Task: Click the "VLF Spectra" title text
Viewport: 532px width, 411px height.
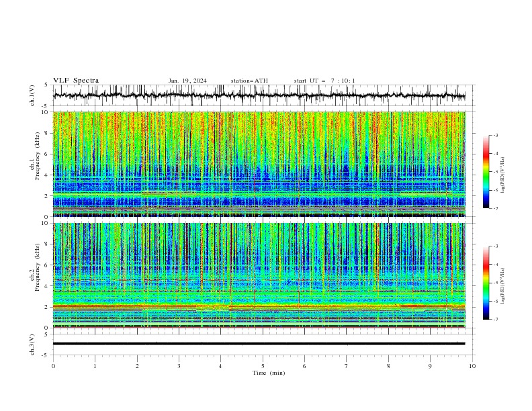Action: point(76,81)
